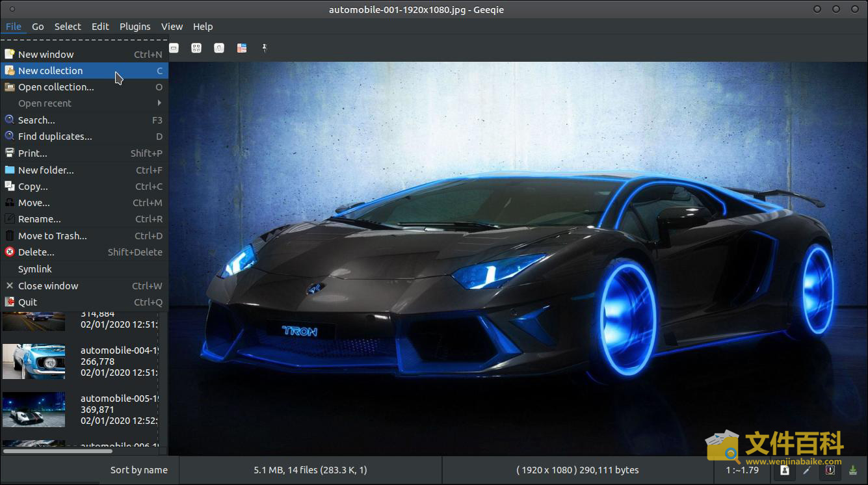This screenshot has width=868, height=485.
Task: Select the automobile-005 file name text
Action: 120,399
